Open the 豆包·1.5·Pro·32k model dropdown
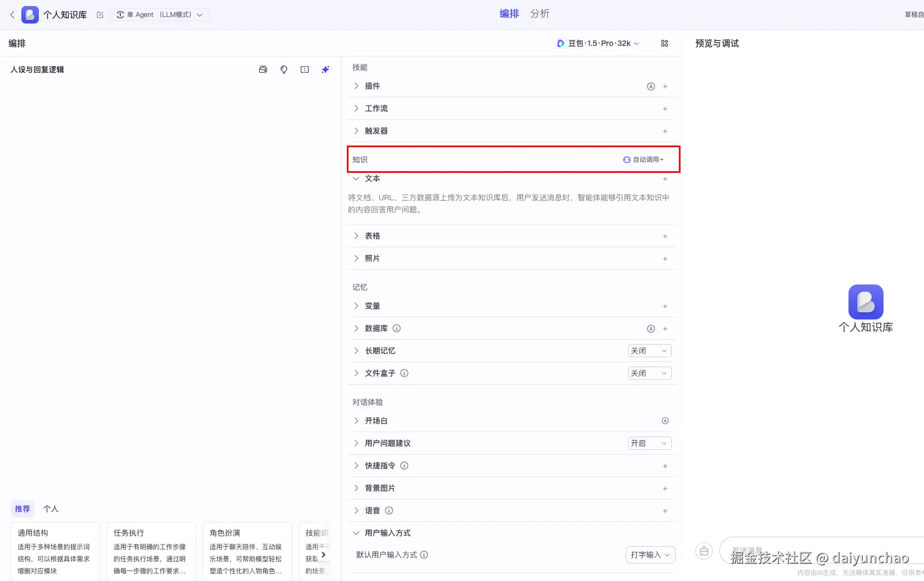 (598, 43)
